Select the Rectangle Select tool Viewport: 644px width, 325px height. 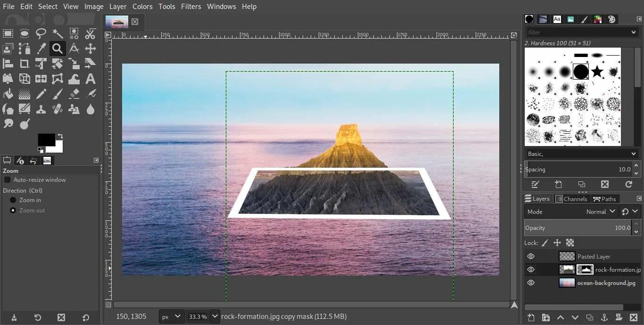(x=8, y=33)
